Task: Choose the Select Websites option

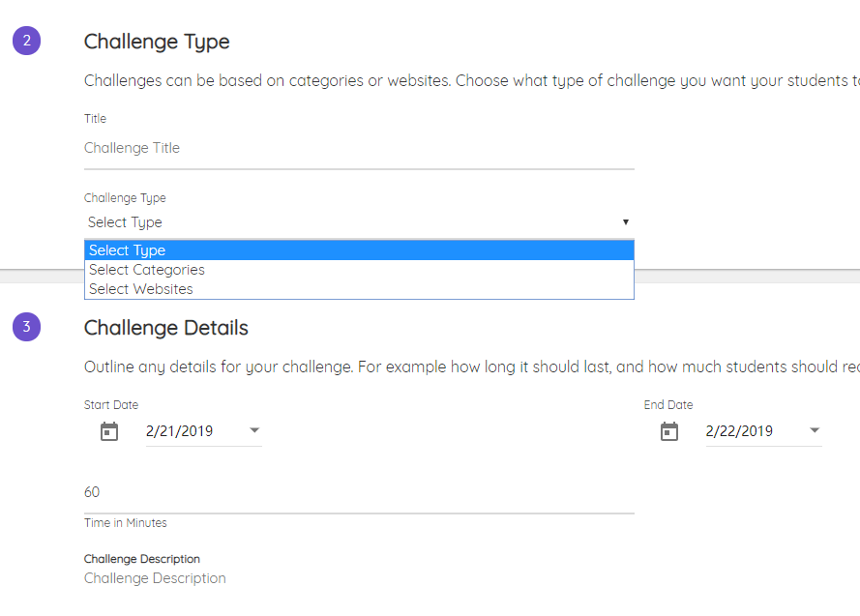Action: [x=141, y=289]
